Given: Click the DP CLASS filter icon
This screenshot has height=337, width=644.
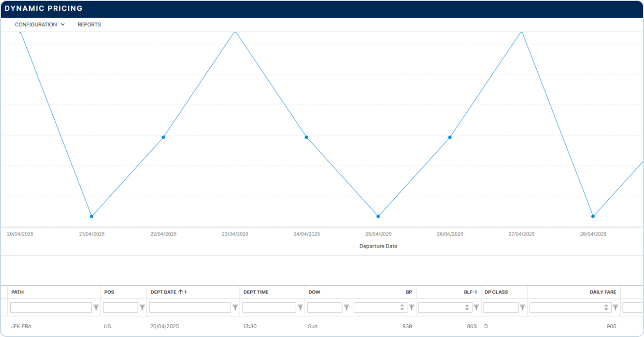Looking at the screenshot, I should tap(523, 308).
